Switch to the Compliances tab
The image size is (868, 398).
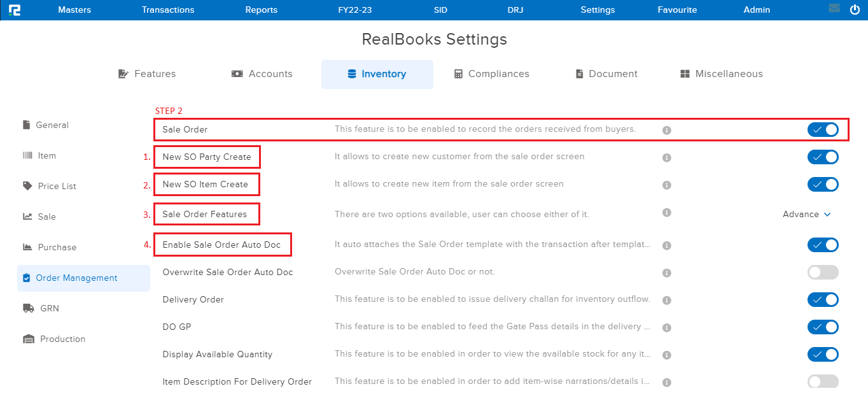(491, 74)
